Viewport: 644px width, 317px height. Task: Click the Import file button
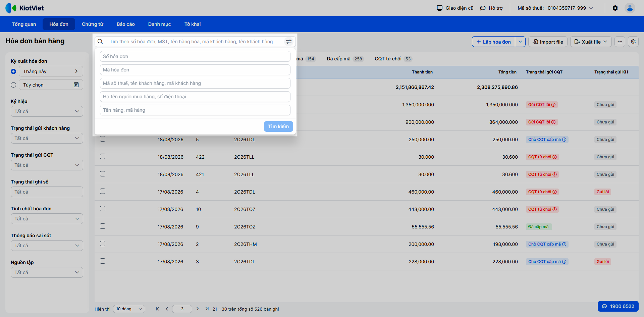pos(548,42)
